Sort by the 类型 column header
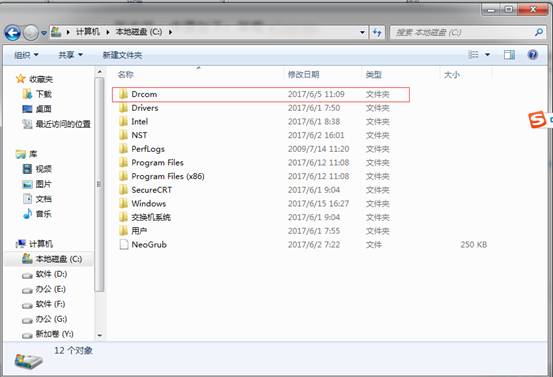 coord(374,74)
